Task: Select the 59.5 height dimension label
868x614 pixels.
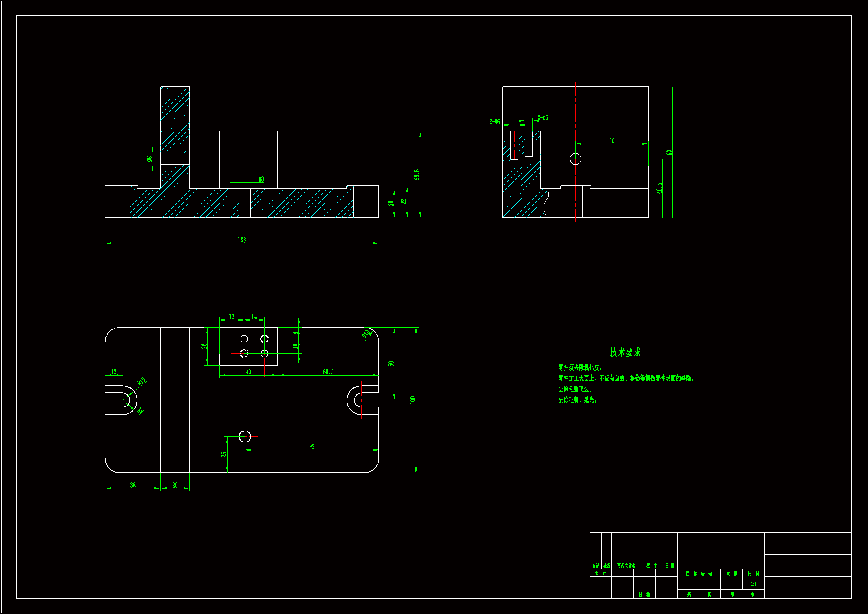Action: click(x=417, y=175)
